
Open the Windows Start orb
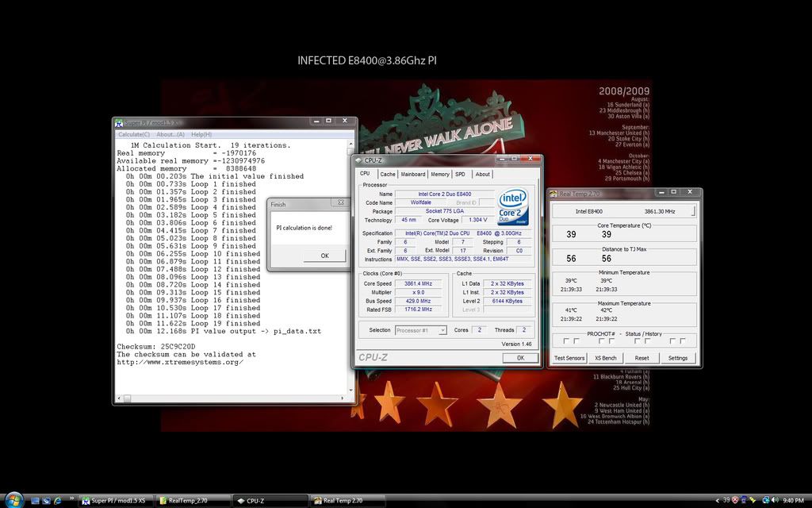(x=14, y=500)
